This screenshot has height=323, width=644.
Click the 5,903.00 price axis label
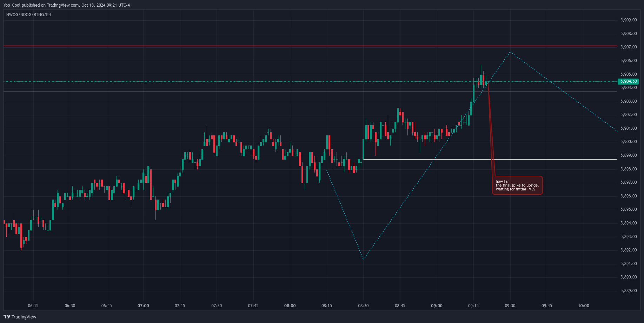pyautogui.click(x=629, y=101)
